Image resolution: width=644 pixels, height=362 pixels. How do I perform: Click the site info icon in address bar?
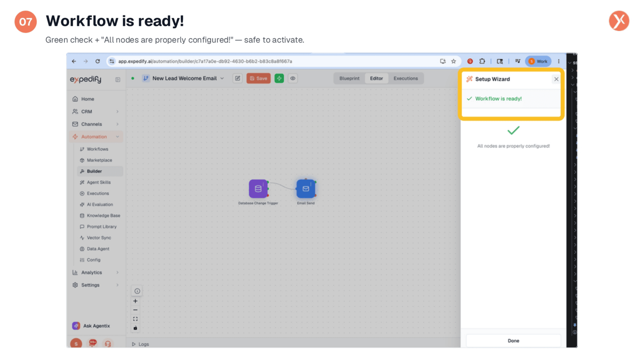[x=112, y=61]
